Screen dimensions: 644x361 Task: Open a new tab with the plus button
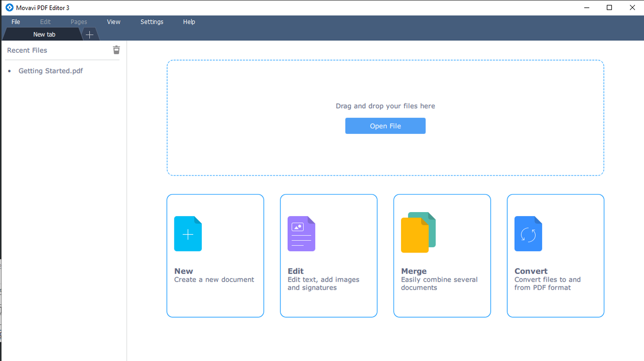click(90, 35)
